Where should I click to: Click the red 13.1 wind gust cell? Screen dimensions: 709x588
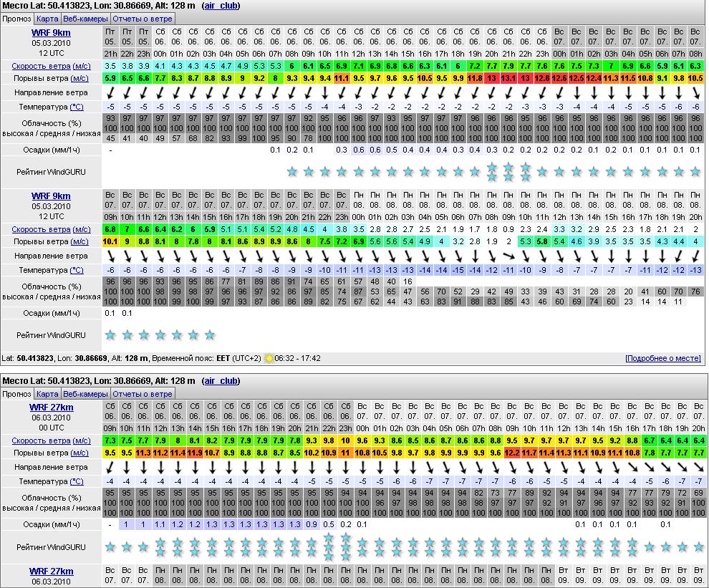click(508, 78)
